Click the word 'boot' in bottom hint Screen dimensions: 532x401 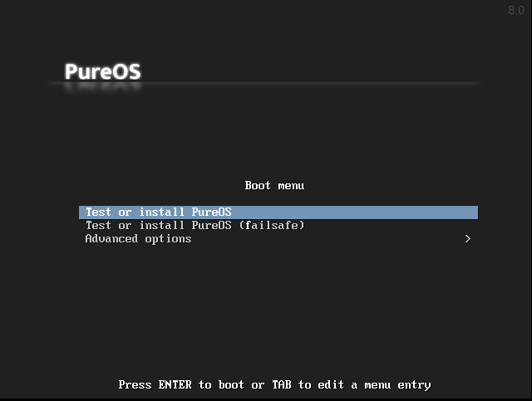(234, 385)
